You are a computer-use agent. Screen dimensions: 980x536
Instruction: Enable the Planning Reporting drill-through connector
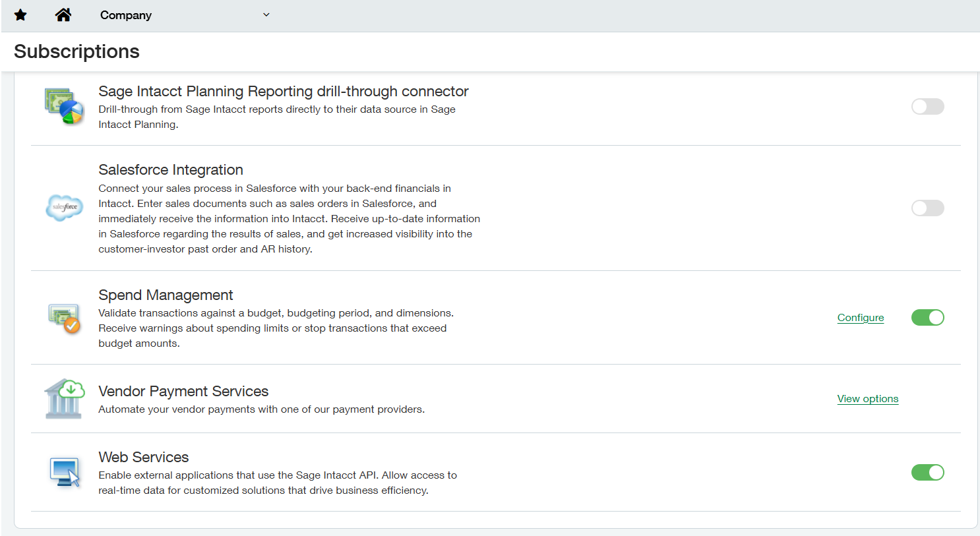(928, 106)
